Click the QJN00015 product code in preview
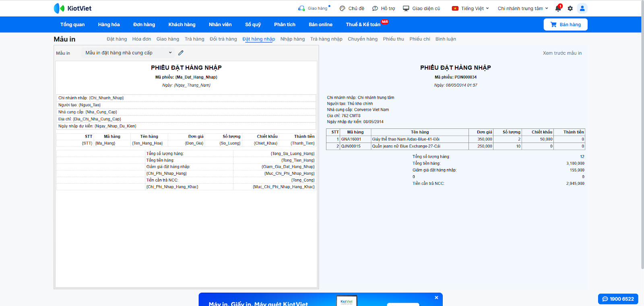The height and width of the screenshot is (306, 644). (351, 147)
